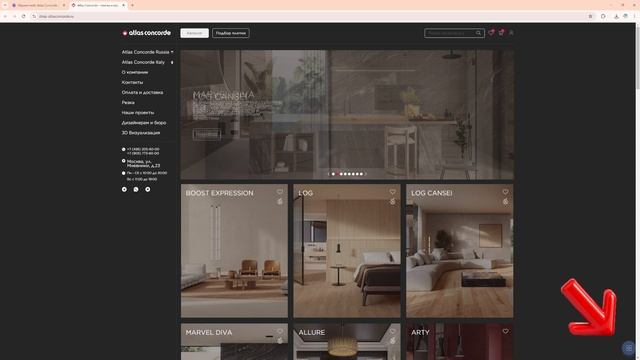The width and height of the screenshot is (640, 360).
Task: Open a new browser tab
Action: tap(132, 5)
